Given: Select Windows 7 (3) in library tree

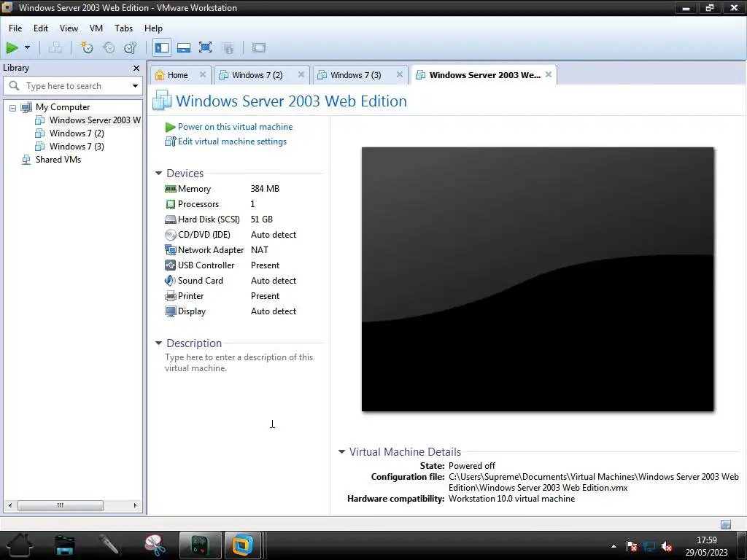Looking at the screenshot, I should pyautogui.click(x=76, y=146).
